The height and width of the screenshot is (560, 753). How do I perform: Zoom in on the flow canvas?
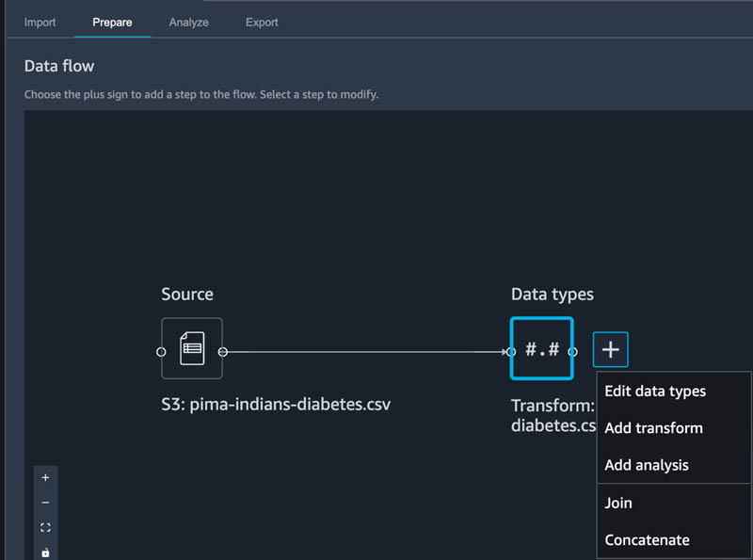click(x=45, y=478)
